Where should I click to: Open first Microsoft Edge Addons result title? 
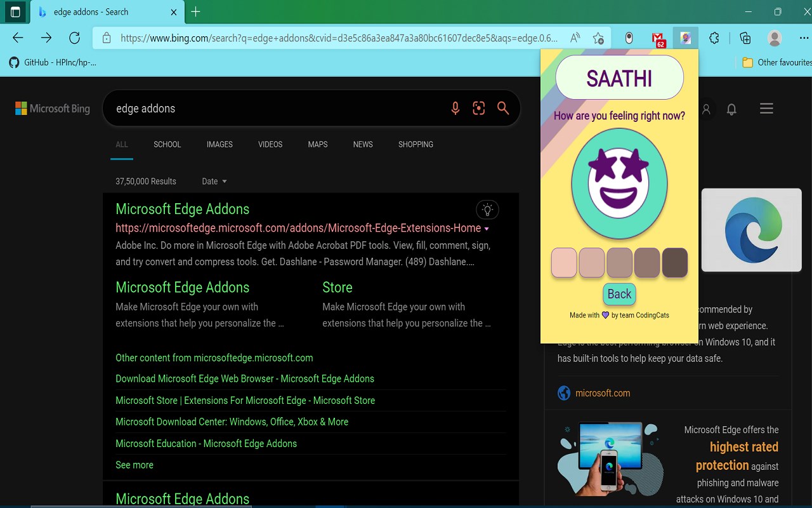coord(183,209)
